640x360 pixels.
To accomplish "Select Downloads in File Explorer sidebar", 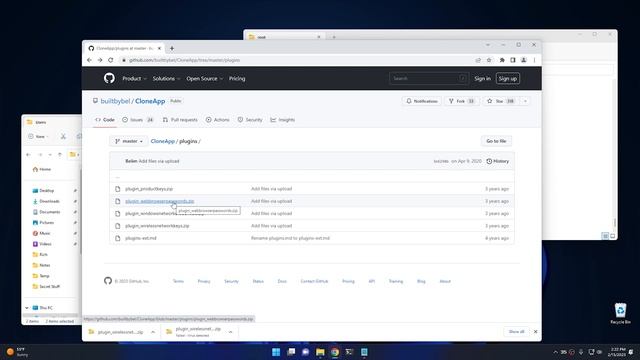I will (49, 201).
